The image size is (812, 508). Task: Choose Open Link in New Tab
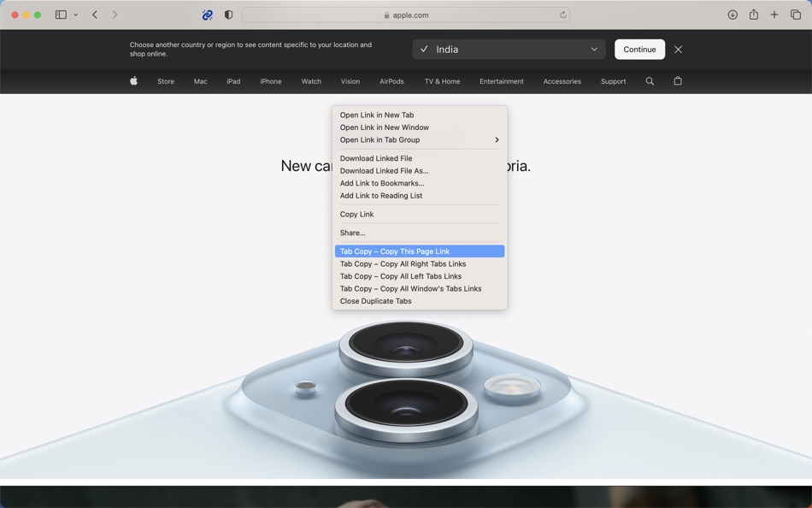click(420, 115)
